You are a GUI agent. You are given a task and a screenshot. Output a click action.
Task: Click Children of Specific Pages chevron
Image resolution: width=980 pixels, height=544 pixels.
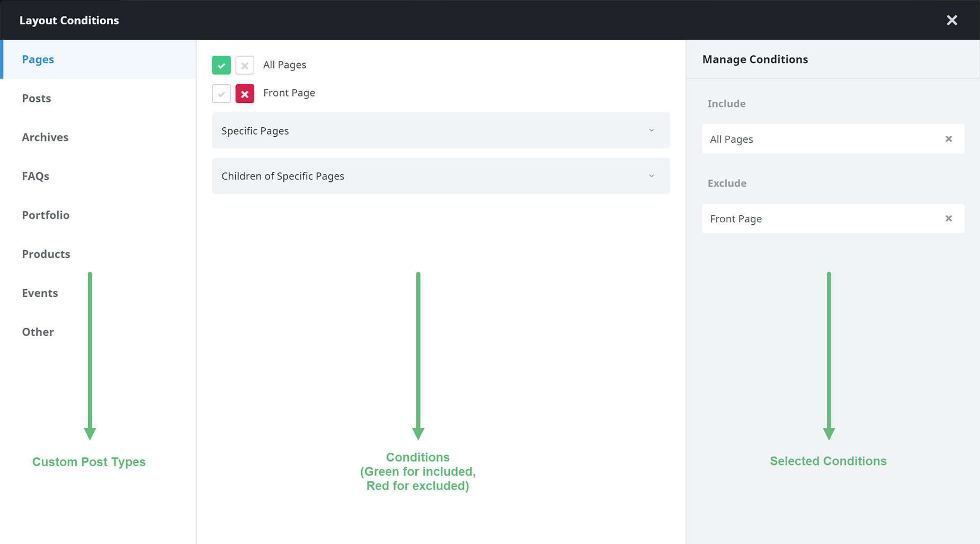[652, 176]
